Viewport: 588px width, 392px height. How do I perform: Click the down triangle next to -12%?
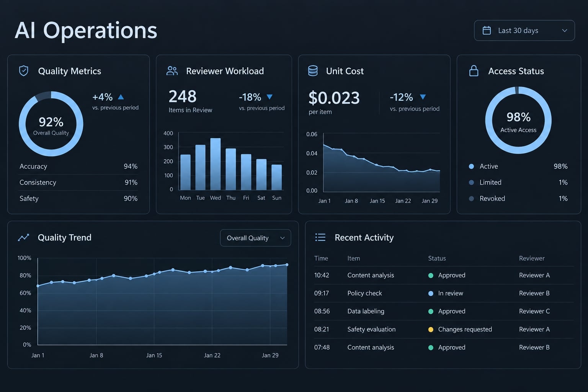coord(423,97)
